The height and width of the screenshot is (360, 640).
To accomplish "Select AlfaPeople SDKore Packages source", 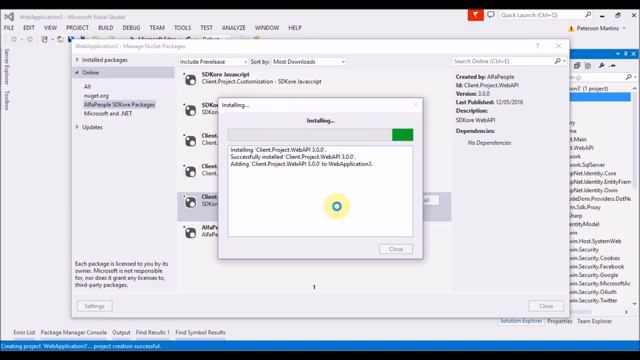I will coord(119,104).
